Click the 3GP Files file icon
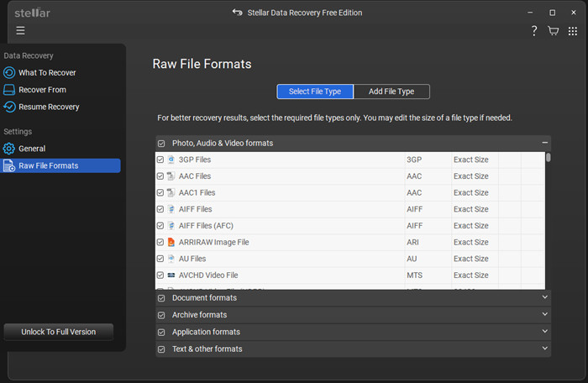This screenshot has height=383, width=588. pos(171,160)
